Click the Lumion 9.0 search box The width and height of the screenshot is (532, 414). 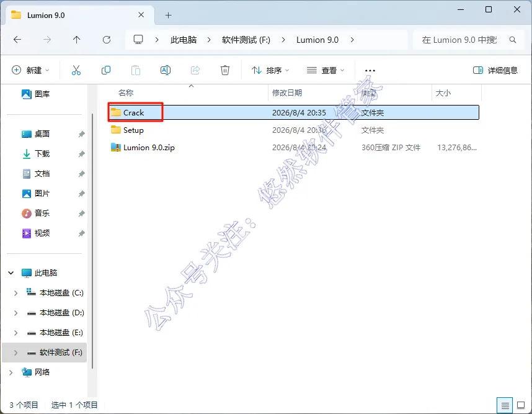coord(468,40)
